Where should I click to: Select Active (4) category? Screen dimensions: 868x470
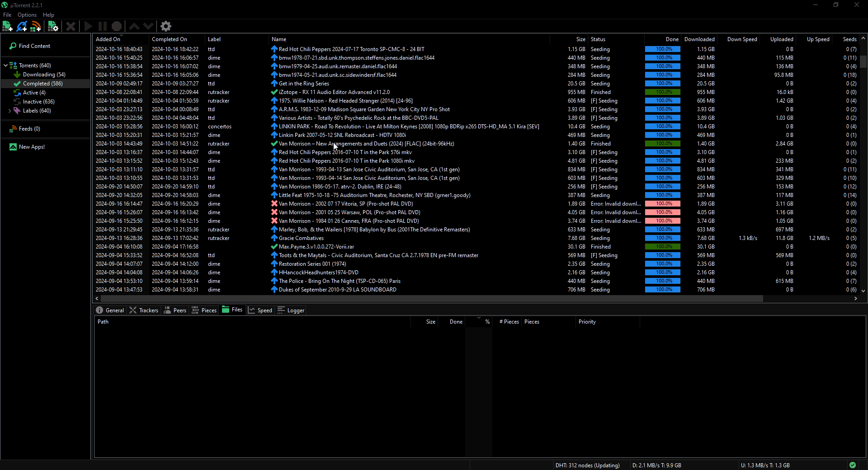pos(34,93)
